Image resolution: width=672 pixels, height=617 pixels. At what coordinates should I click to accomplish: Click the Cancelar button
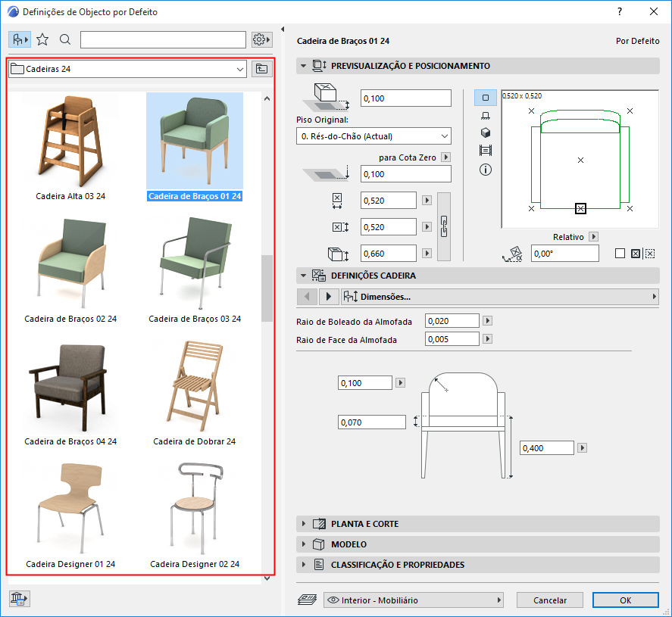[x=550, y=600]
